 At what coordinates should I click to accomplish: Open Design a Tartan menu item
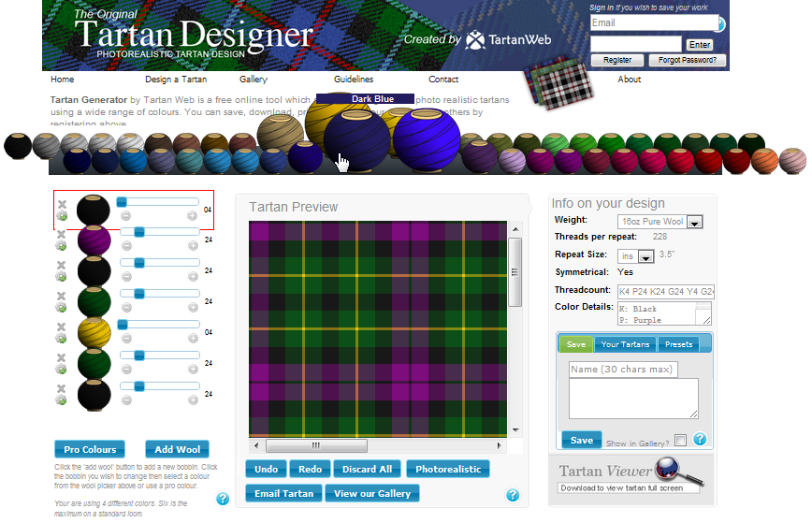tap(176, 80)
